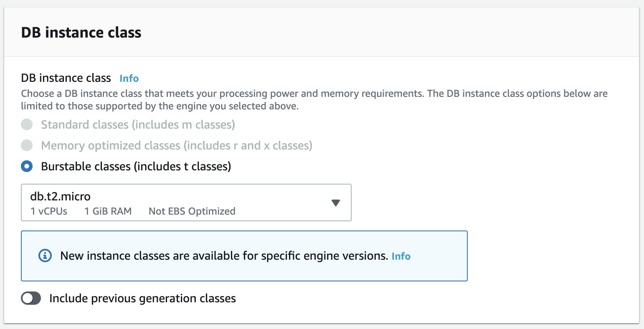This screenshot has width=644, height=329.
Task: Open Info link beside DB instance class
Action: [x=129, y=78]
